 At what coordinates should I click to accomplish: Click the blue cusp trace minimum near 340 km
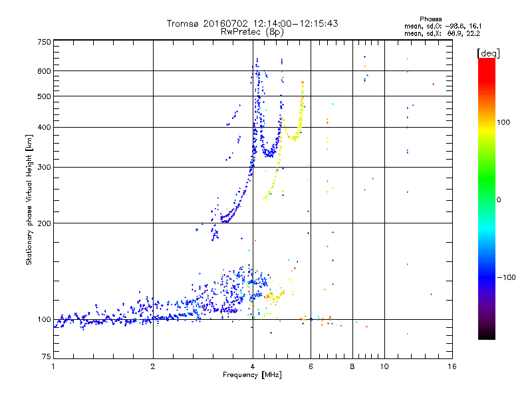click(x=269, y=155)
